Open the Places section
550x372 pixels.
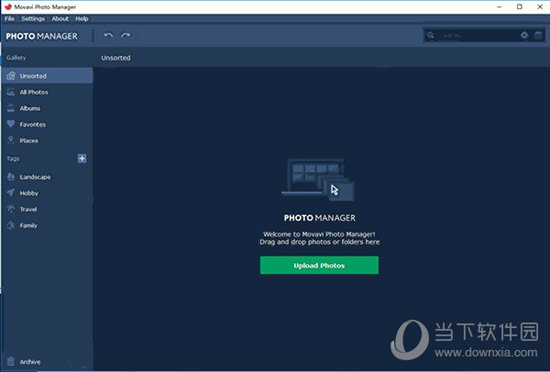tap(47, 140)
